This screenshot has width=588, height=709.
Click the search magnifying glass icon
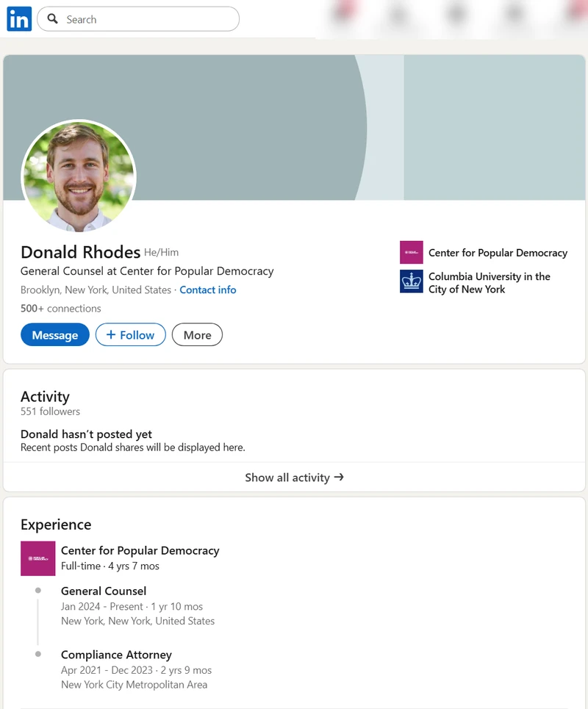click(54, 18)
